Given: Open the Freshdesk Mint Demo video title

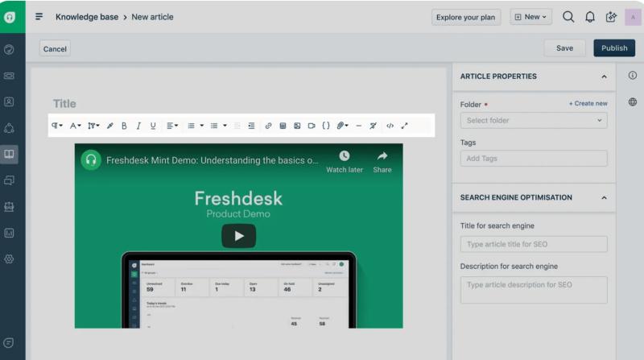Looking at the screenshot, I should 212,160.
